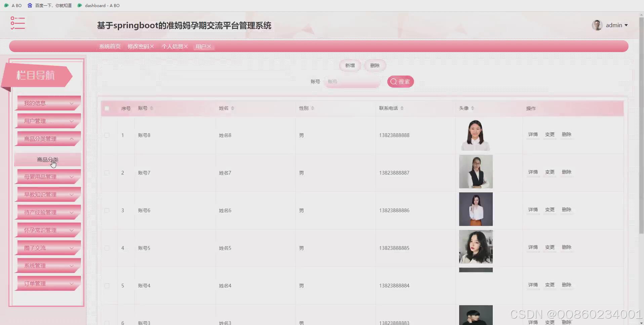This screenshot has width=644, height=325.
Task: Open the 商品分类 submenu item
Action: point(47,159)
